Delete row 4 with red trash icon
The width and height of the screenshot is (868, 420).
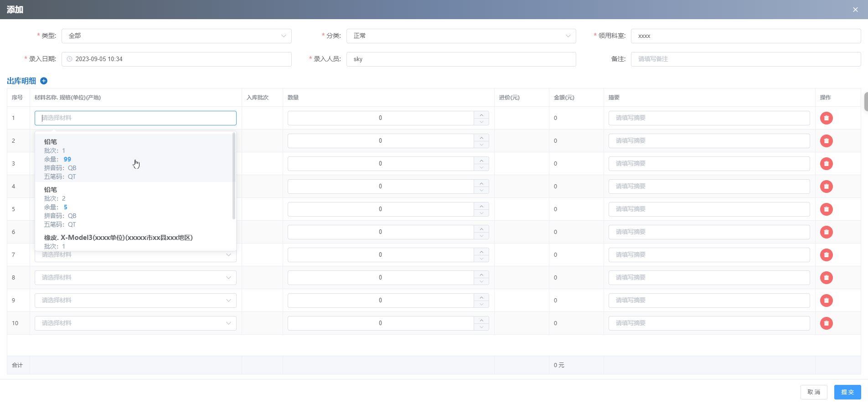pos(826,187)
